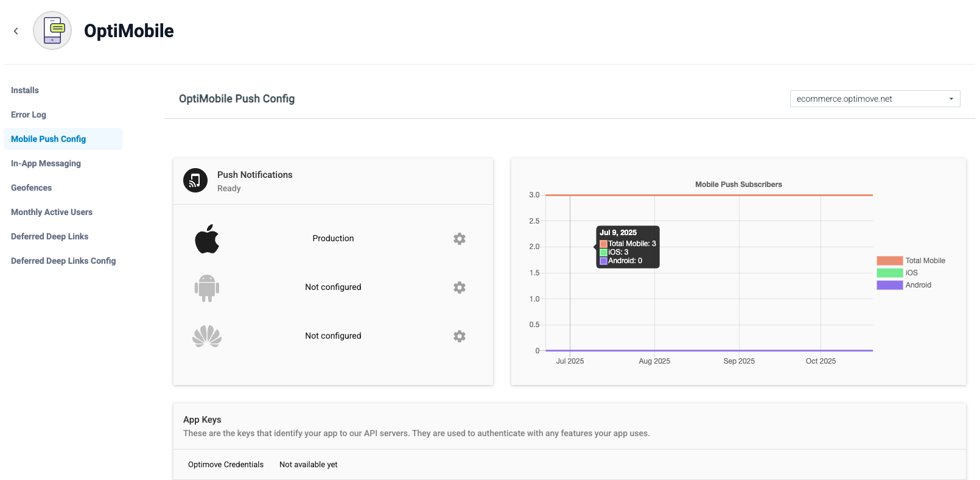Click the Huawei platform logo
Screen dimensions: 980x480
coord(207,336)
